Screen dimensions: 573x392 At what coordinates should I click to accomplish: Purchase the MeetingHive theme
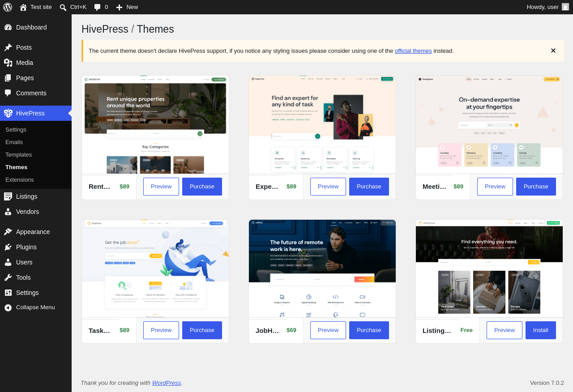tap(536, 187)
